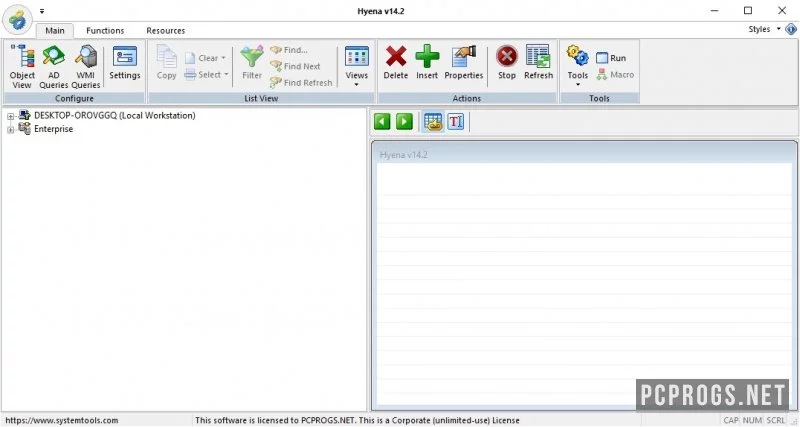Viewport: 800px width, 427px height.
Task: Switch to the Functions tab
Action: pos(105,31)
